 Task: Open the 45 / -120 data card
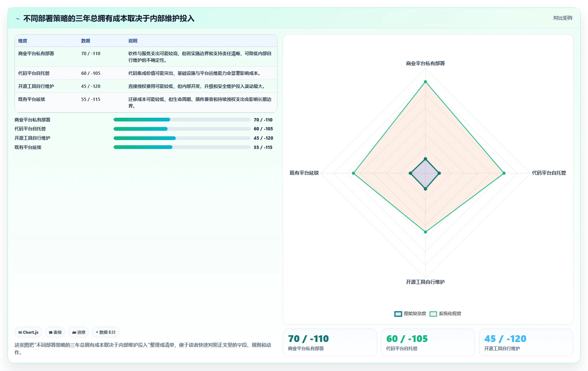tap(526, 342)
